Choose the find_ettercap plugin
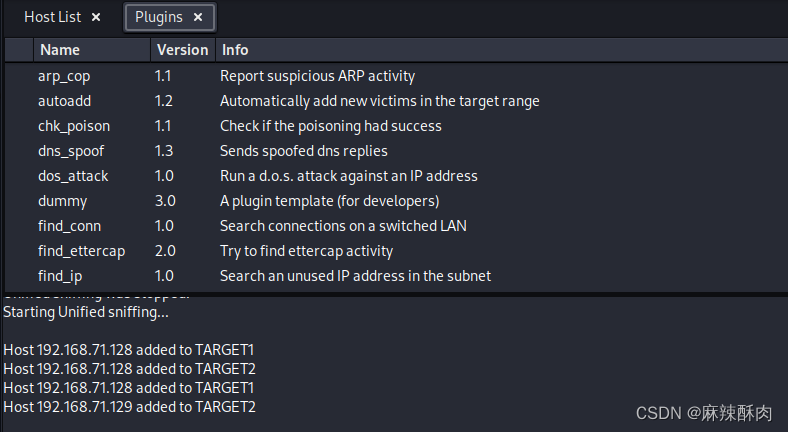 (396, 251)
